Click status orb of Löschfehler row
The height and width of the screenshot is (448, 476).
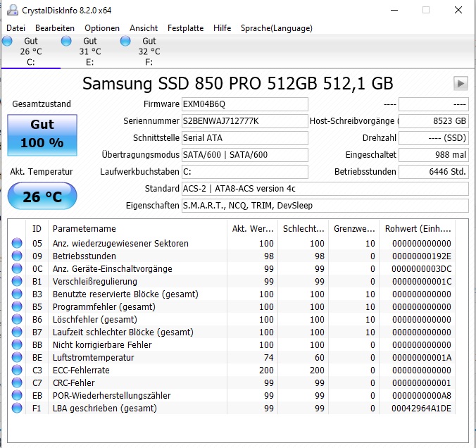(17, 320)
